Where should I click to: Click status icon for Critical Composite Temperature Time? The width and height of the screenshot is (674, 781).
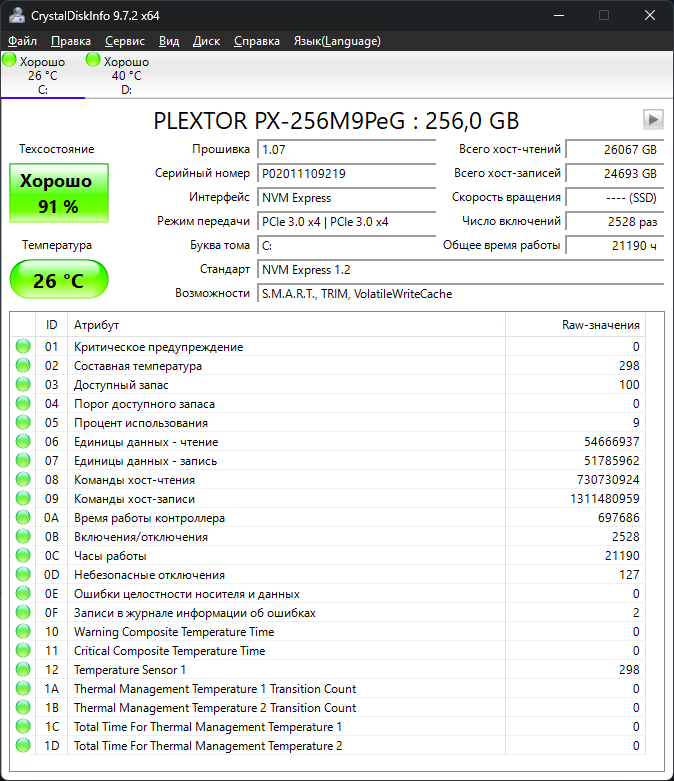click(23, 651)
